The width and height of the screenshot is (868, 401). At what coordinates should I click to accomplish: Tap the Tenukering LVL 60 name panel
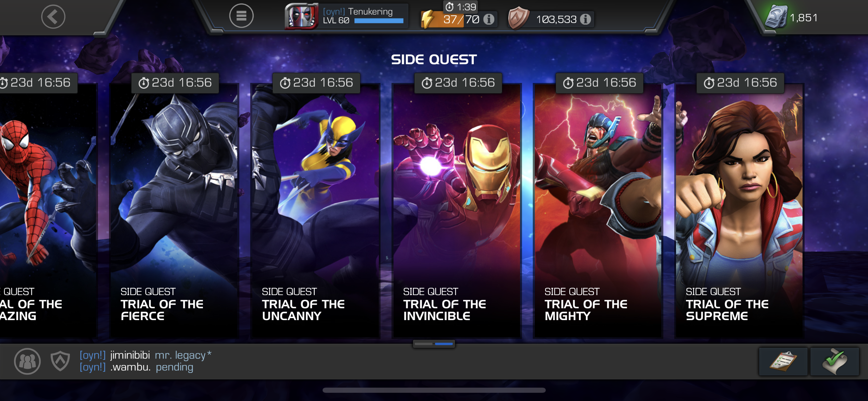364,16
